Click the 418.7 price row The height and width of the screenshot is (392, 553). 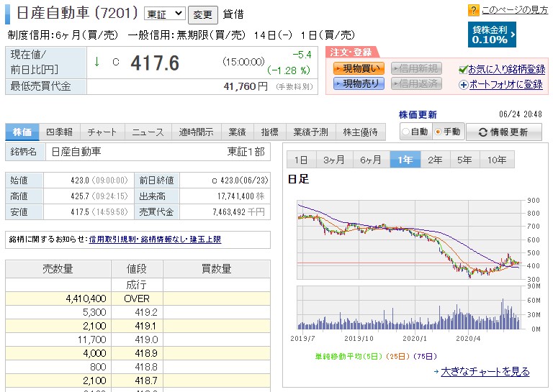point(138,380)
